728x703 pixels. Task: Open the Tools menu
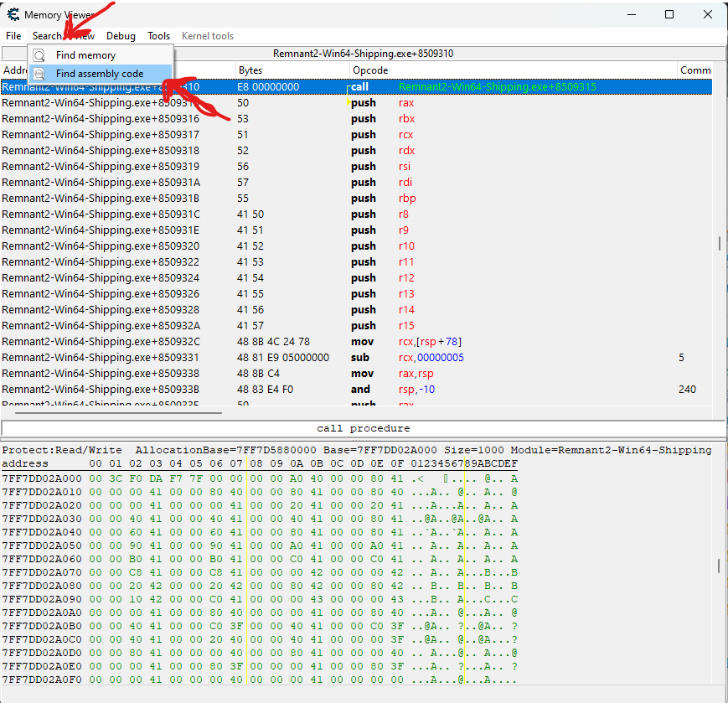tap(159, 36)
